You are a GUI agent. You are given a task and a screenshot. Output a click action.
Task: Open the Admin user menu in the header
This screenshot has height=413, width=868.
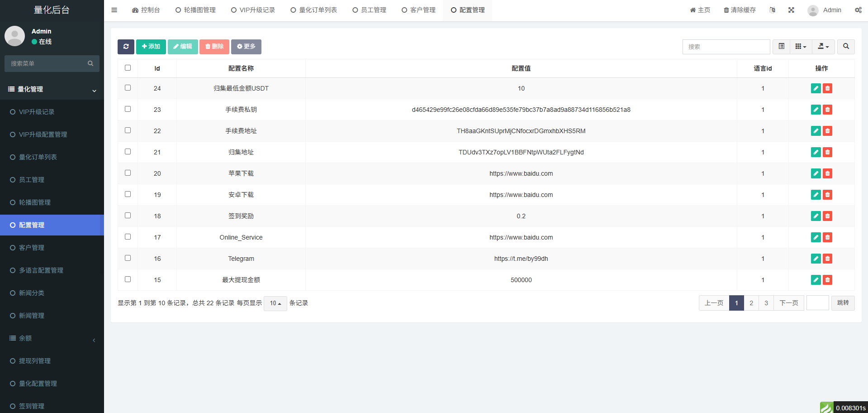(x=825, y=10)
